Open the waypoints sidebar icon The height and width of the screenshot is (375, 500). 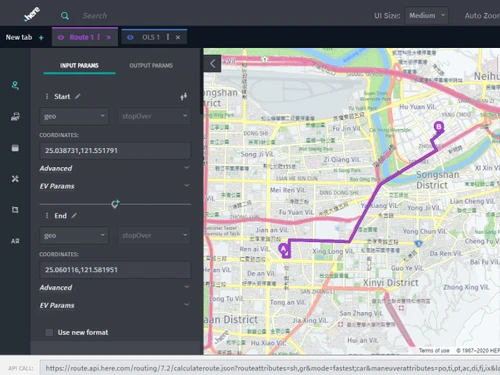coord(15,85)
